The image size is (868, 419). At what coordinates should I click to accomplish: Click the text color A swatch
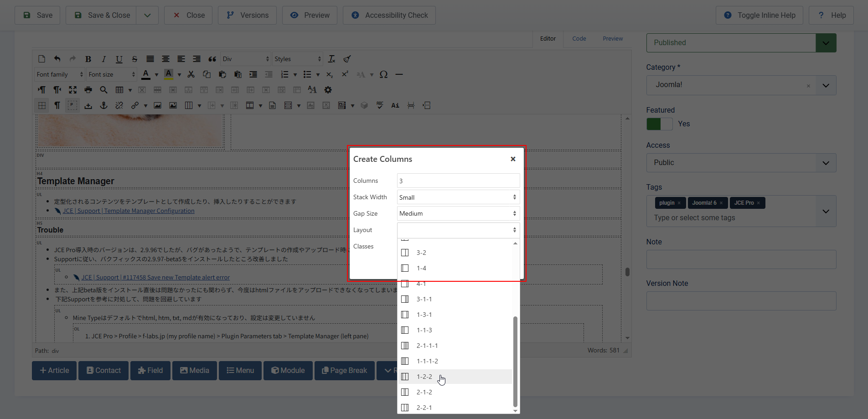146,74
